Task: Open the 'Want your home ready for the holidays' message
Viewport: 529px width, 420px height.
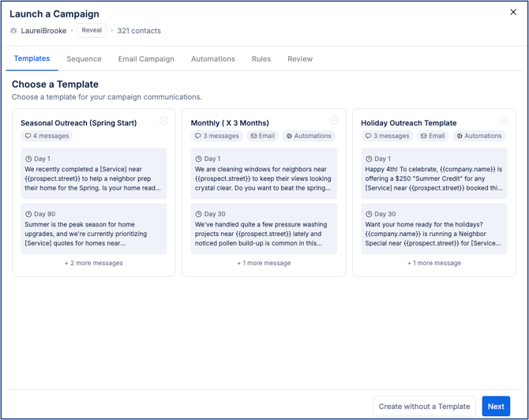Action: tap(434, 229)
